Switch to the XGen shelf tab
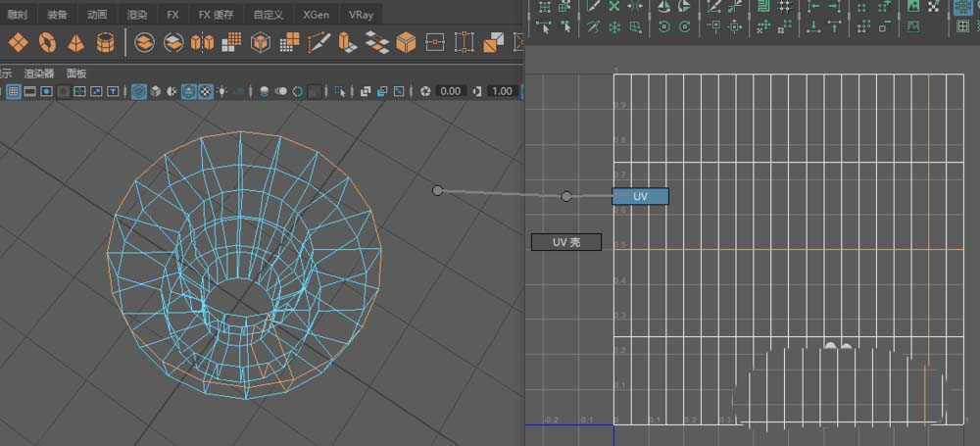This screenshot has height=446, width=980. 316,15
